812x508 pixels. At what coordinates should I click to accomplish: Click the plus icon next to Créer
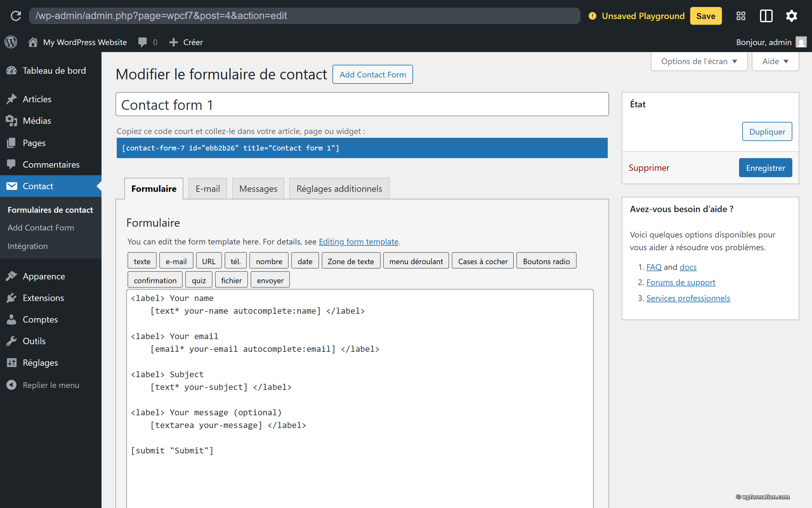click(173, 42)
